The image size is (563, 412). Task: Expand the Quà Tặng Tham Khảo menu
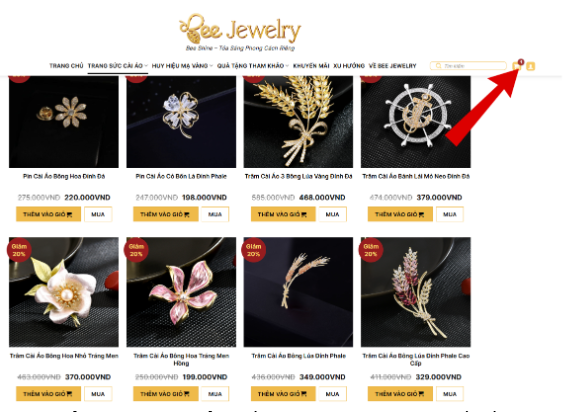point(253,66)
